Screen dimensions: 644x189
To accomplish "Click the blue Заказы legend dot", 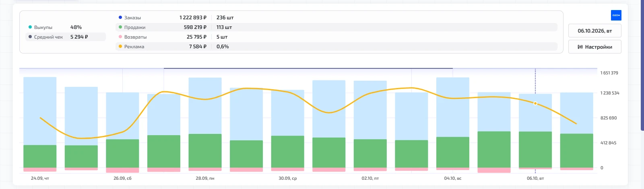I will tap(120, 17).
